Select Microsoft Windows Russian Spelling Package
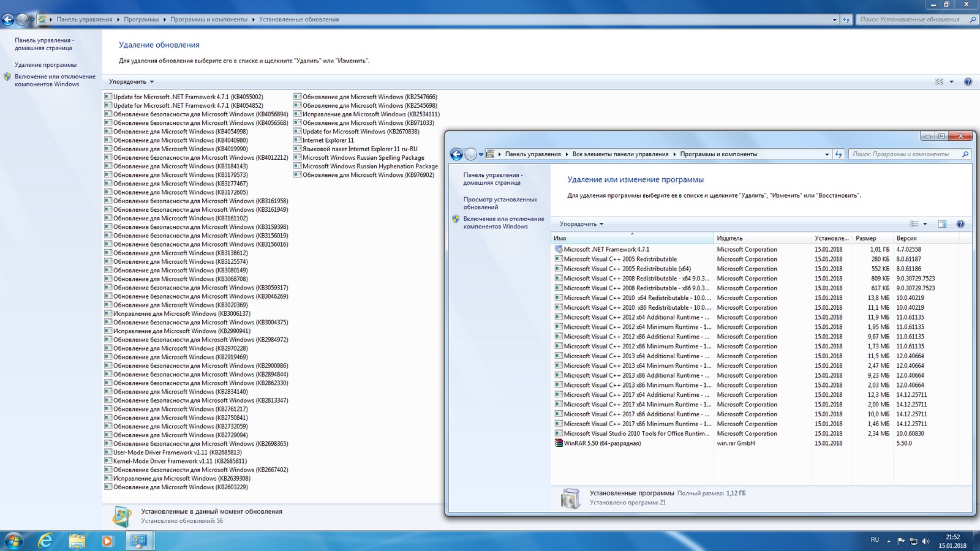The width and height of the screenshot is (980, 551). pyautogui.click(x=359, y=157)
